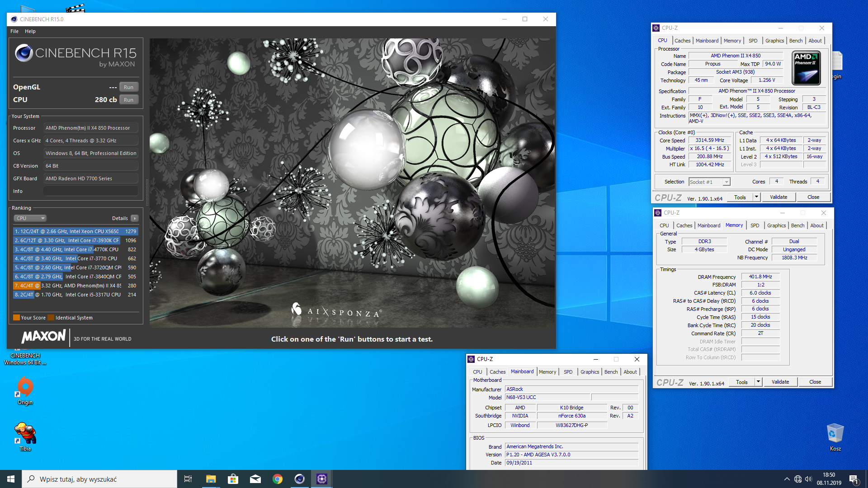Click Close in CPU-Z Memory window
Viewport: 868px width, 488px height.
pyautogui.click(x=815, y=382)
